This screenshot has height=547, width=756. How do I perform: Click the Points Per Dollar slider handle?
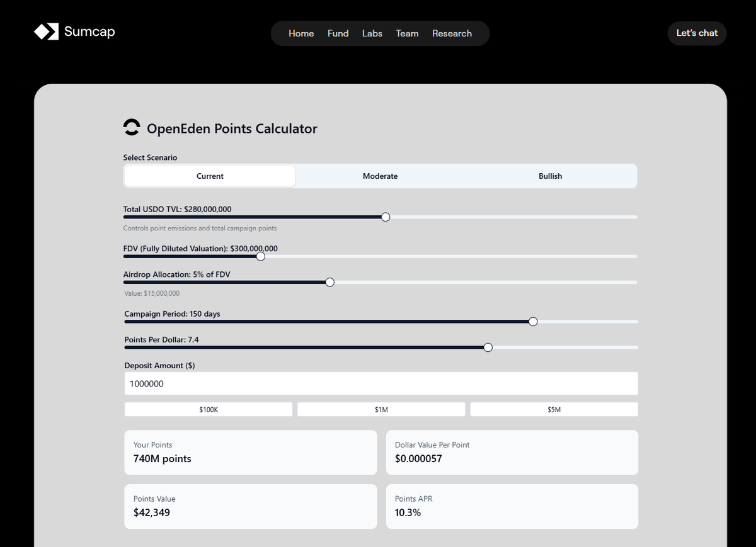click(488, 347)
